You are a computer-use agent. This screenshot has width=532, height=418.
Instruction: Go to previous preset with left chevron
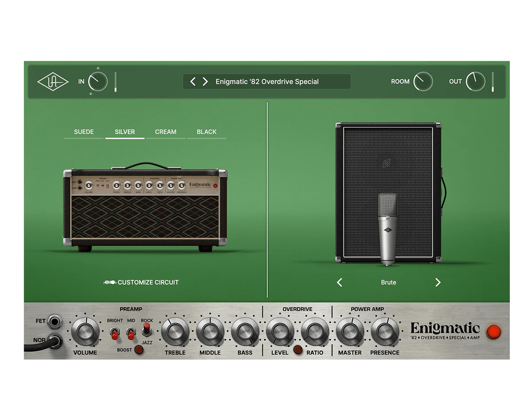(x=193, y=82)
